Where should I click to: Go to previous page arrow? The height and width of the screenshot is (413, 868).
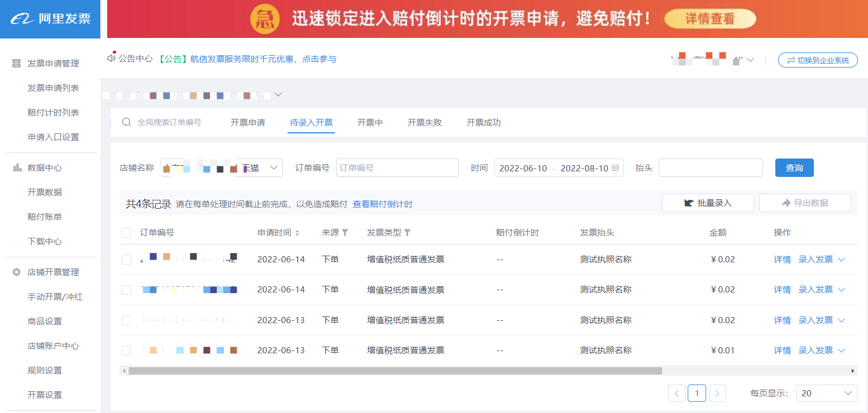tap(677, 393)
